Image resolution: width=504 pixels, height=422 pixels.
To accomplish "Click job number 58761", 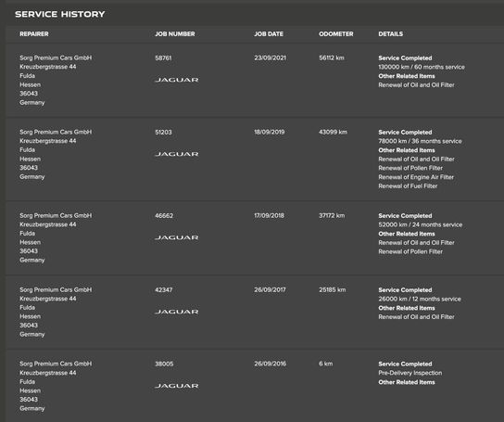I will pos(163,58).
